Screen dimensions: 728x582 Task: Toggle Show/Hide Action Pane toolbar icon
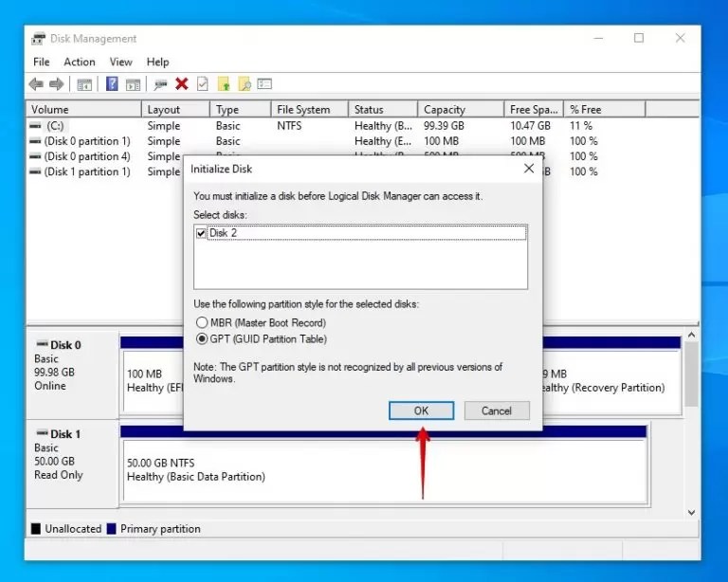point(133,84)
